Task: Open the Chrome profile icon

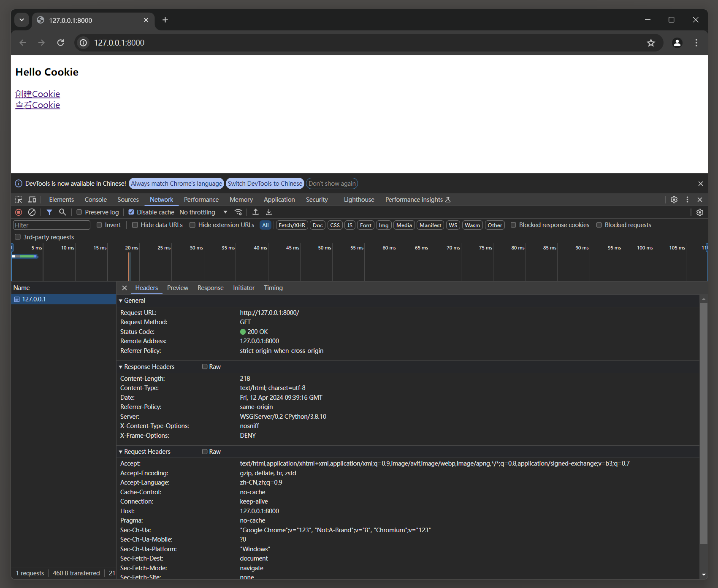Action: point(677,43)
